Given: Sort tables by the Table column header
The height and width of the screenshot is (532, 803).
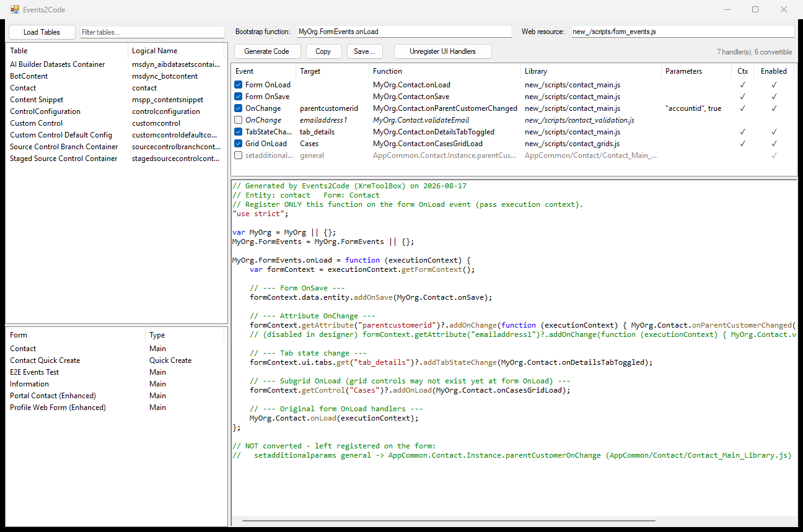Looking at the screenshot, I should coord(67,51).
